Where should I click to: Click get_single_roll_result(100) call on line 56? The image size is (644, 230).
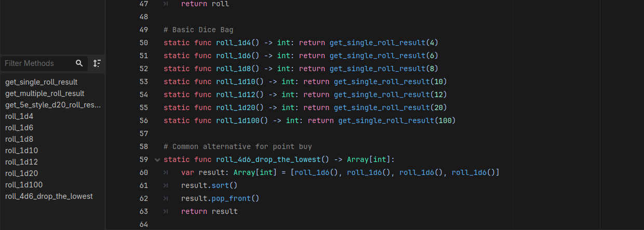pyautogui.click(x=396, y=120)
